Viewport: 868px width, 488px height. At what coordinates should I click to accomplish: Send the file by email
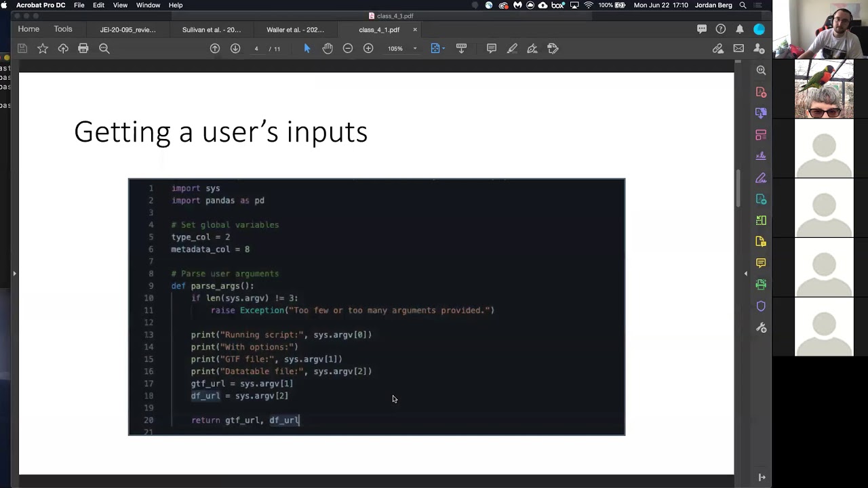(738, 48)
